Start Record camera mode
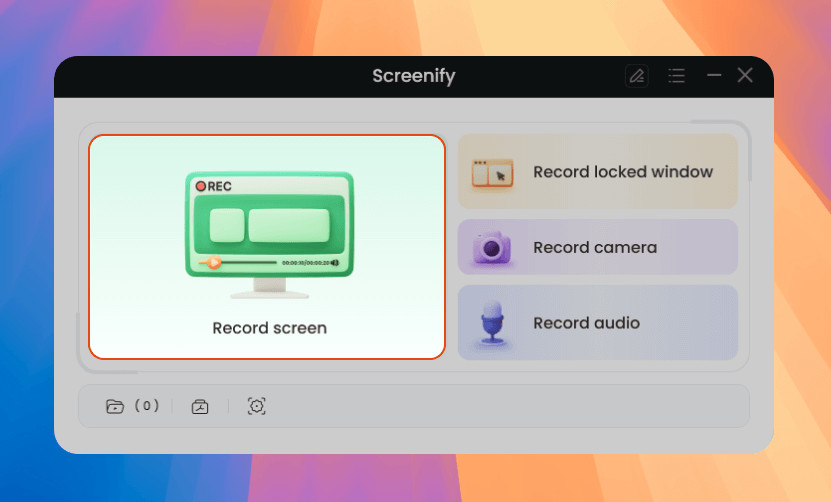831x502 pixels. tap(597, 247)
